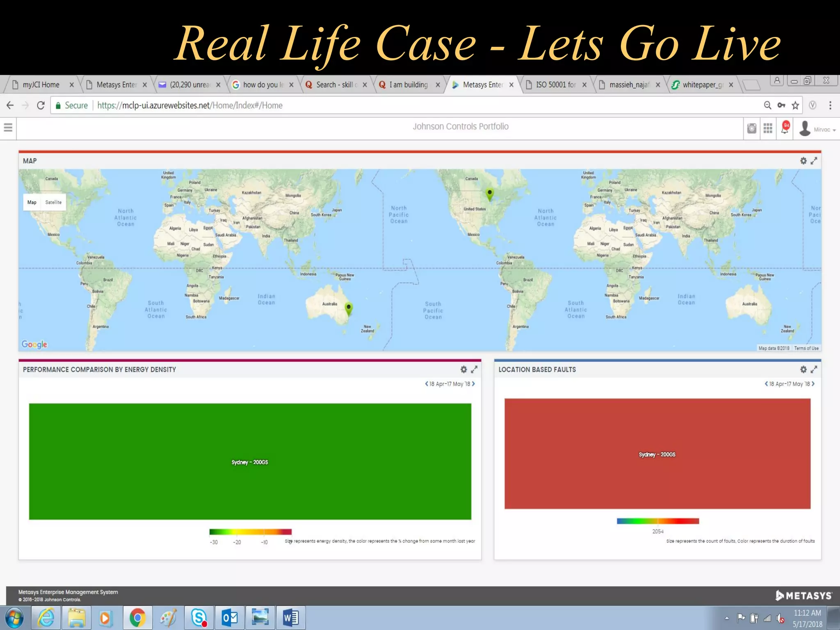Screen dimensions: 840x630
Task: Open a new browser tab
Action: (751, 85)
